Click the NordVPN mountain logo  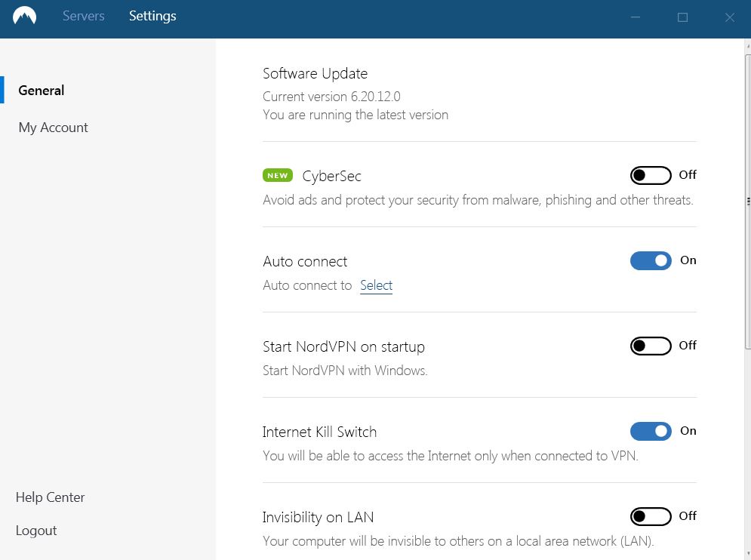pos(24,16)
